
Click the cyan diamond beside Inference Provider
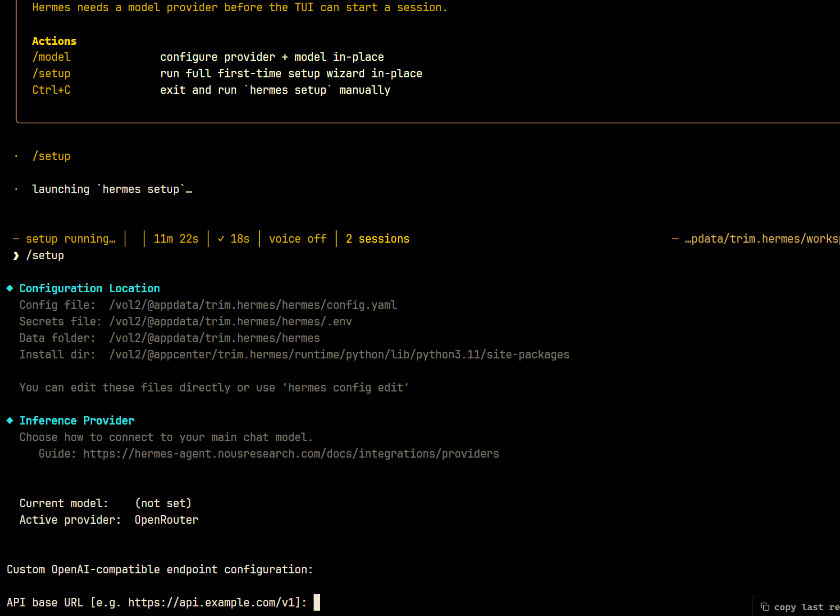point(10,420)
